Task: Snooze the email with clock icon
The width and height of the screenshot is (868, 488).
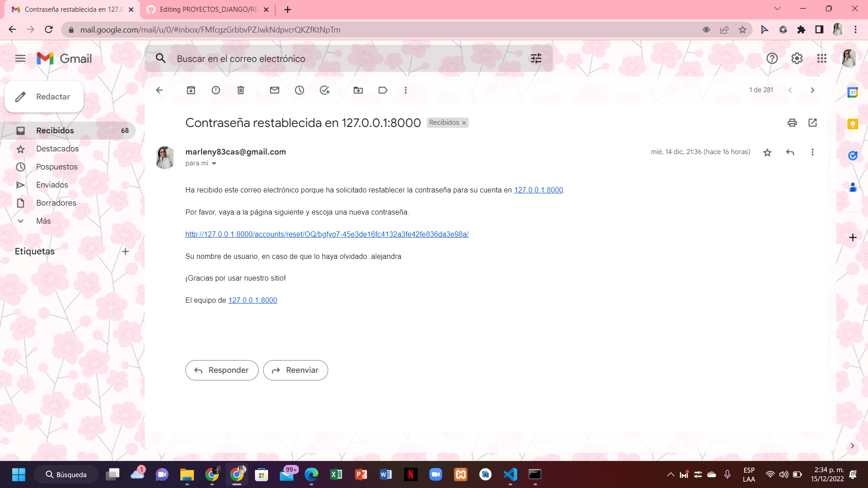Action: click(x=299, y=90)
